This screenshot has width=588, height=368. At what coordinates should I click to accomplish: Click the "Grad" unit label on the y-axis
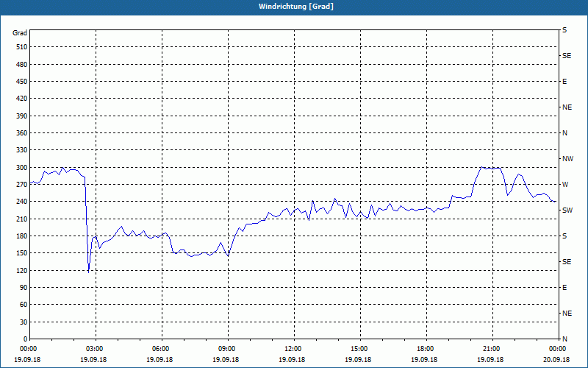pos(20,33)
